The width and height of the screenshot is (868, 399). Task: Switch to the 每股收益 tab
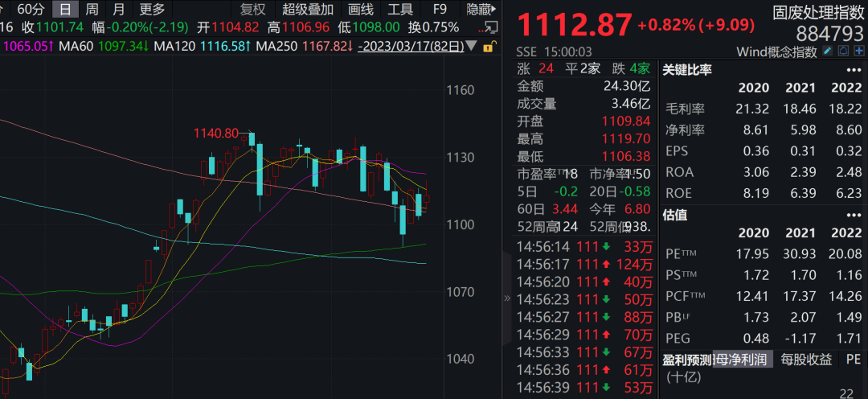tap(806, 360)
